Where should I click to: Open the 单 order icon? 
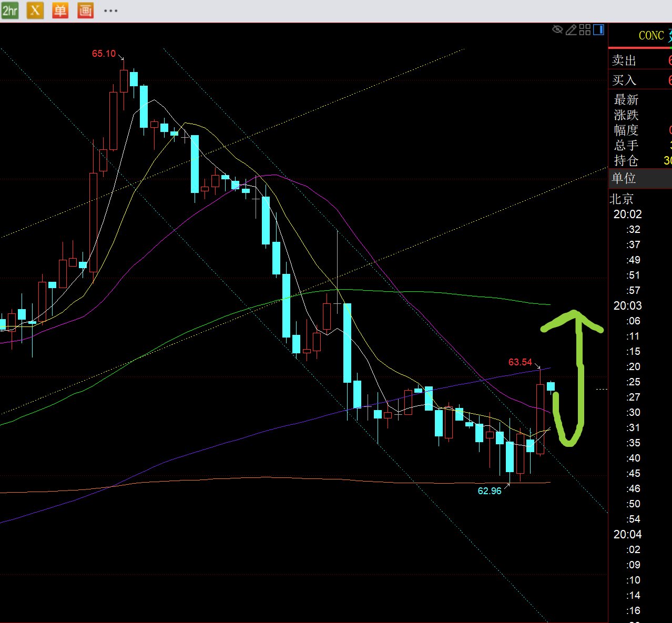60,10
